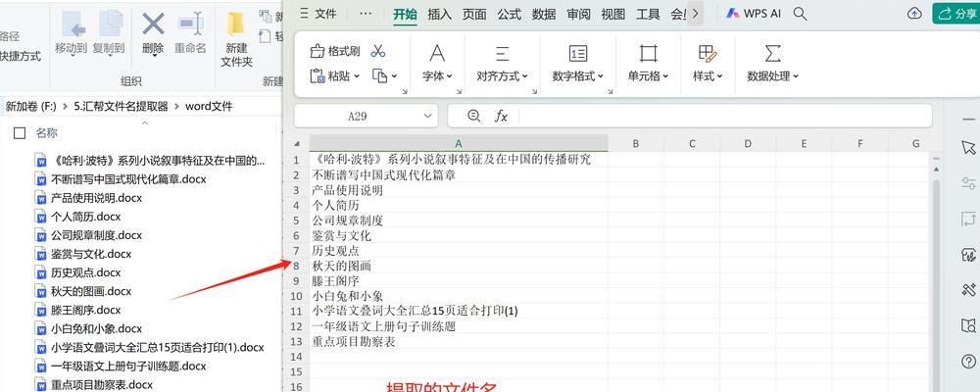Click the formula bar input field
Screen dimensions: 980x392
coord(724,116)
